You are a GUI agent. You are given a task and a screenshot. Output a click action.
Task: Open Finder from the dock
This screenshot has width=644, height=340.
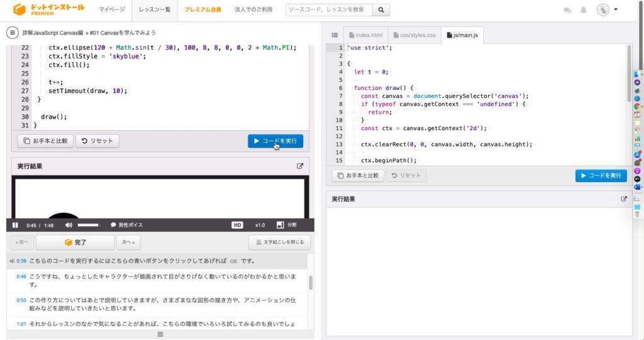[637, 74]
